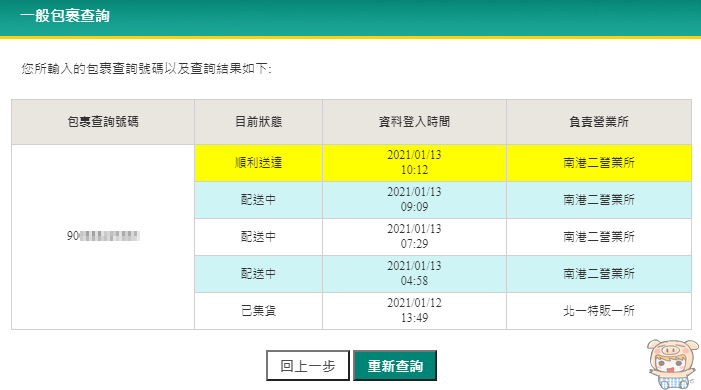
Task: Click the 已集貨 status cell
Action: click(x=258, y=311)
